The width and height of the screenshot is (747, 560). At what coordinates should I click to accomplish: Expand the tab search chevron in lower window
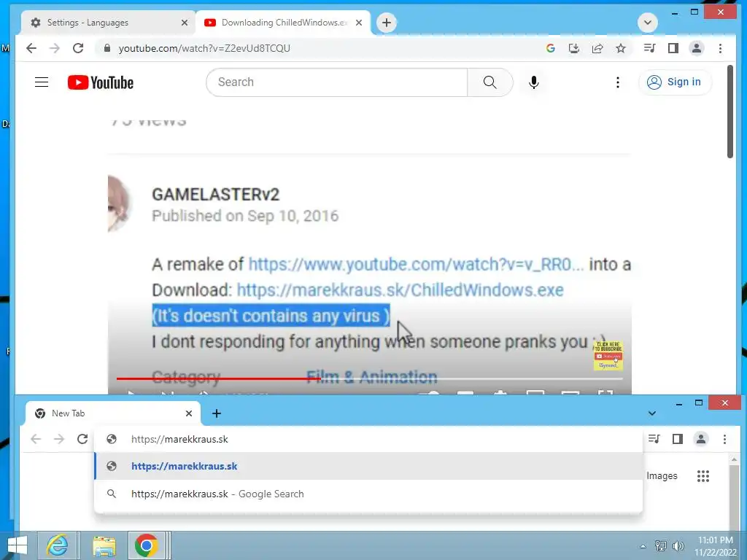pyautogui.click(x=651, y=413)
